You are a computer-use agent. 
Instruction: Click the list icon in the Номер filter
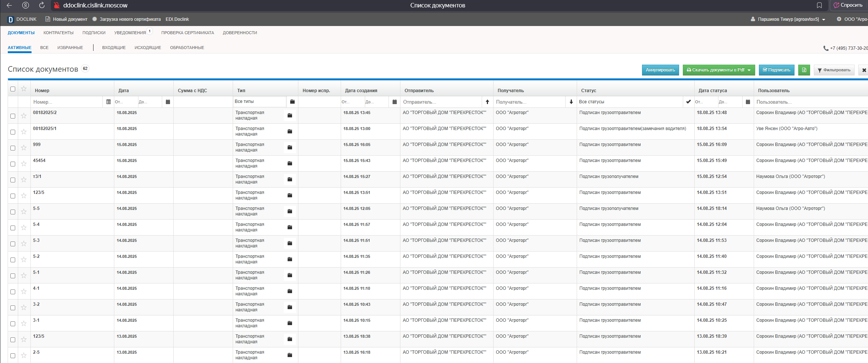[x=108, y=102]
